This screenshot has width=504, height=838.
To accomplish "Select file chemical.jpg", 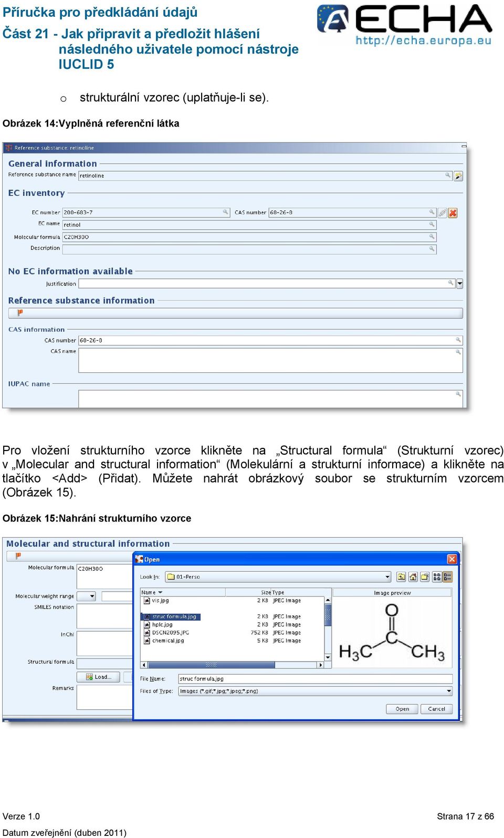I will 167,641.
